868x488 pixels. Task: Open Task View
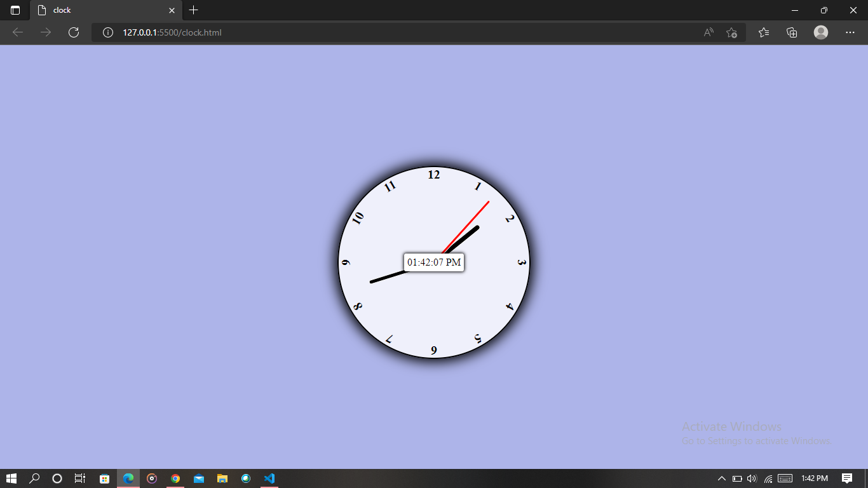[80, 478]
